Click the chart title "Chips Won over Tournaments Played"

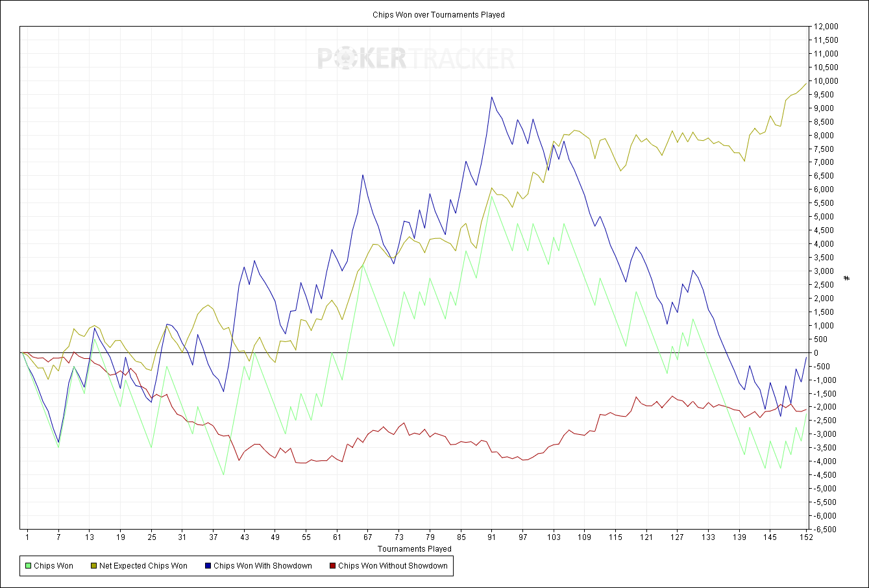438,14
